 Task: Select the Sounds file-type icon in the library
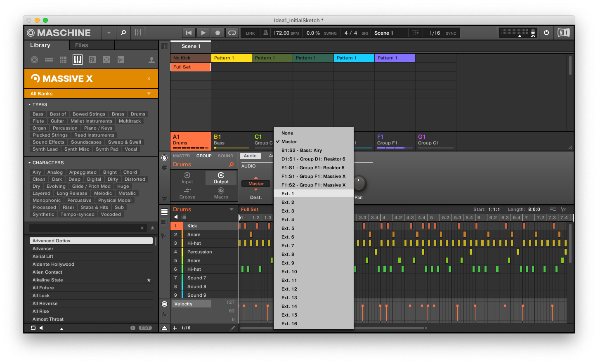pyautogui.click(x=63, y=60)
